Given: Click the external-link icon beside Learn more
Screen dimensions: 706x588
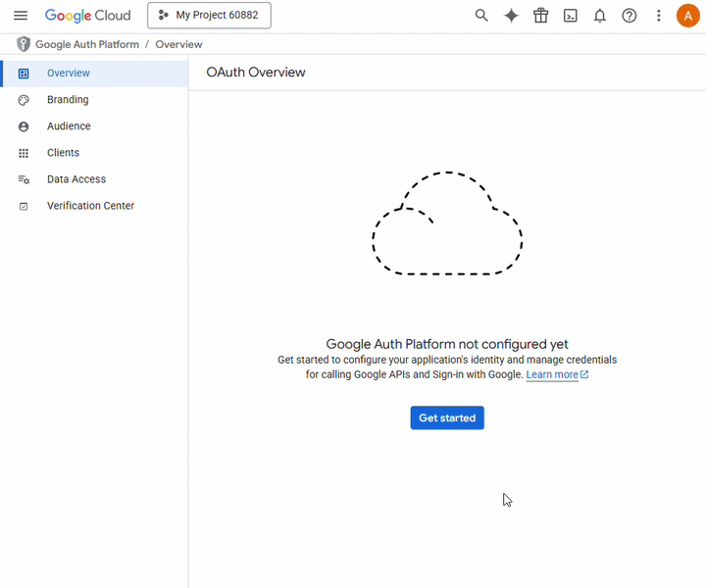Looking at the screenshot, I should coord(584,374).
